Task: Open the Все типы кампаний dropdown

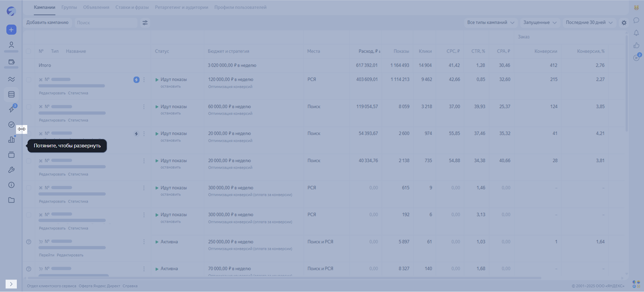Action: (491, 22)
